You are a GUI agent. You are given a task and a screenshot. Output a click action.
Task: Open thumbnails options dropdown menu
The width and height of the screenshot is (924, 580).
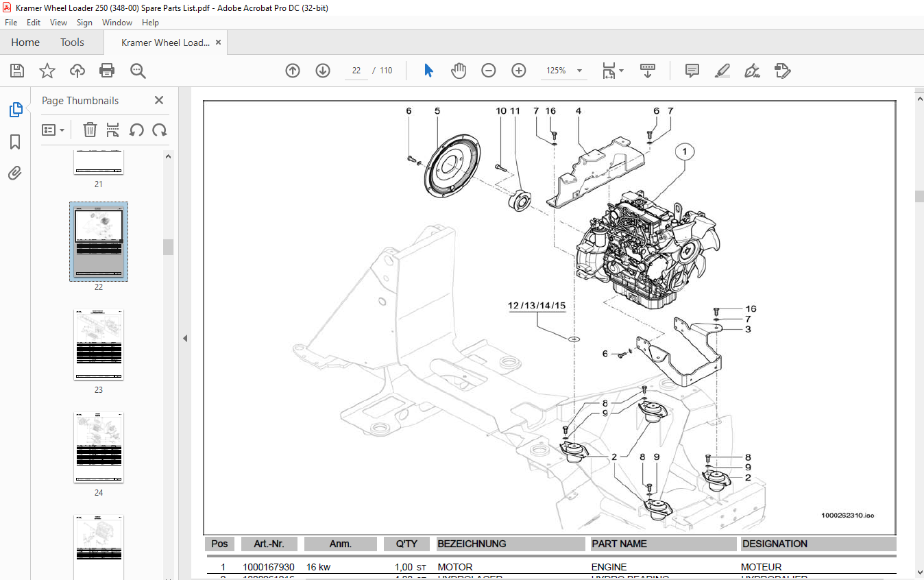coord(53,130)
